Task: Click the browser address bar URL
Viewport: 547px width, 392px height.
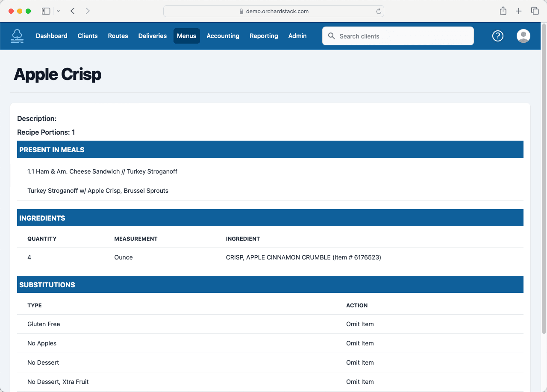Action: point(277,12)
